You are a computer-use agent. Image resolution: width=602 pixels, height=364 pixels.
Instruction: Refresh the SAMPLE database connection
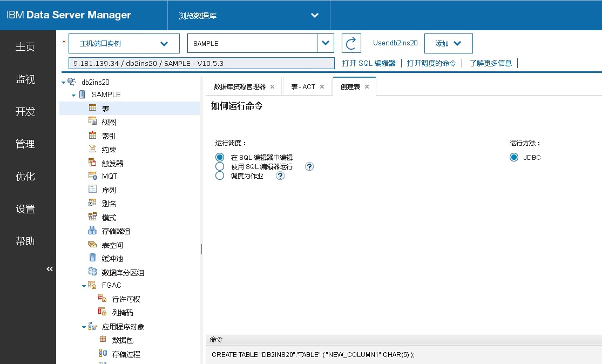pos(351,43)
